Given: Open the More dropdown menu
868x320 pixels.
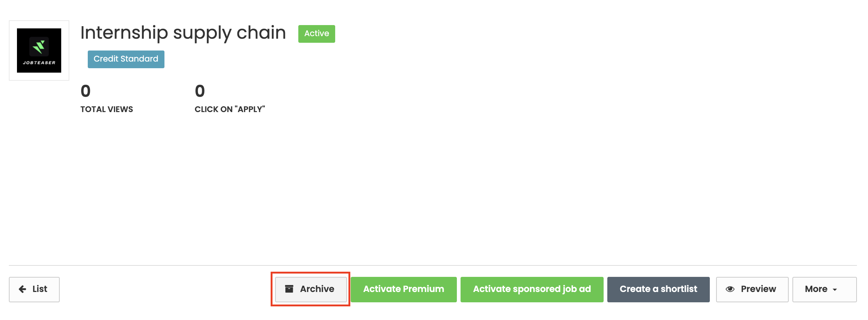Looking at the screenshot, I should (824, 289).
